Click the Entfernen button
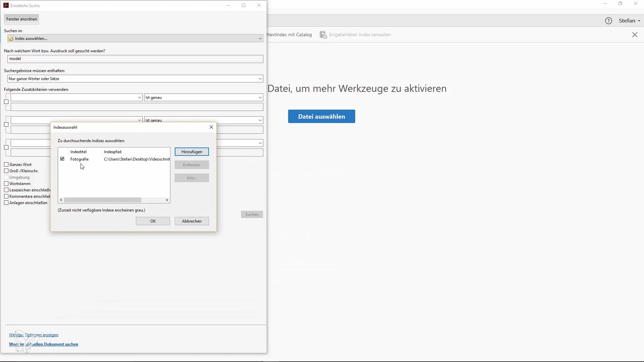The width and height of the screenshot is (644, 362). click(x=192, y=165)
